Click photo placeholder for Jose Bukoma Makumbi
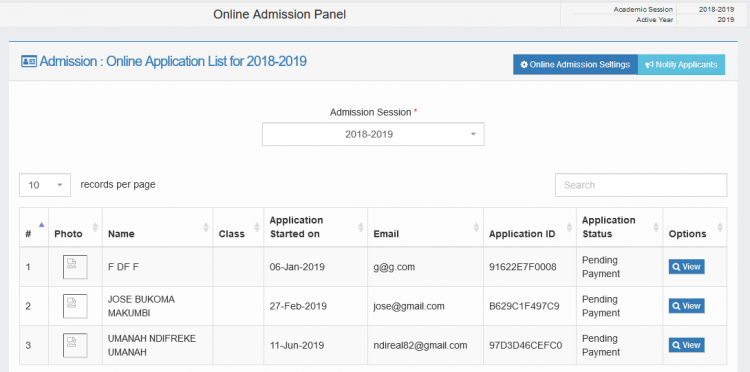This screenshot has width=750, height=372. [75, 306]
